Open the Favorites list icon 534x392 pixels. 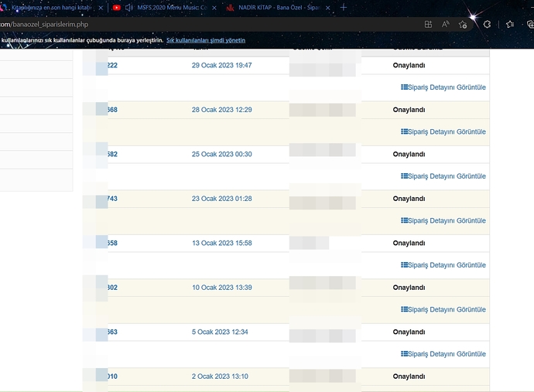(x=510, y=25)
